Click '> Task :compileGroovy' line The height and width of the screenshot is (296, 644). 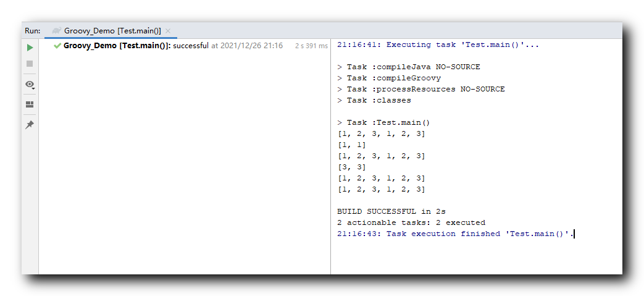[x=389, y=78]
